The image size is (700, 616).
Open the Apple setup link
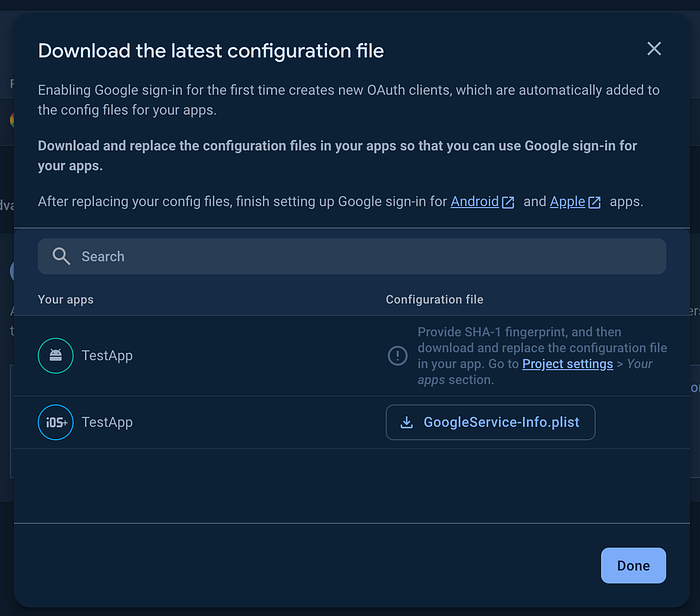point(567,201)
